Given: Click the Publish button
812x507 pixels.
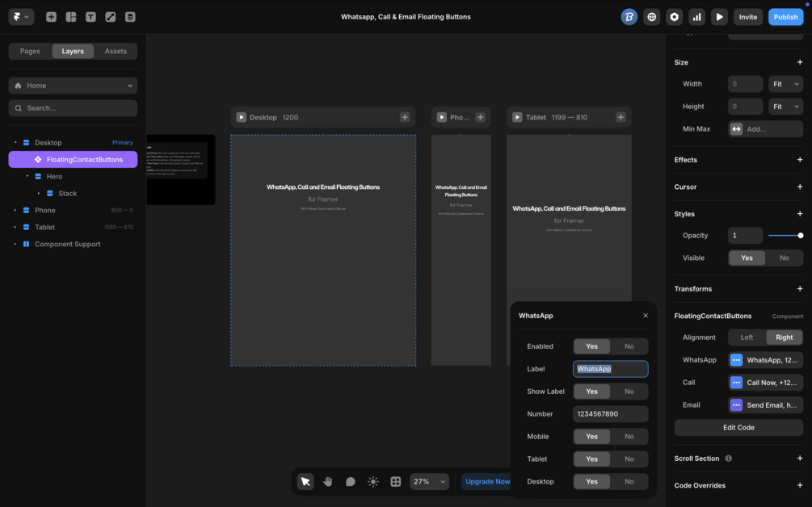Looking at the screenshot, I should pyautogui.click(x=785, y=17).
